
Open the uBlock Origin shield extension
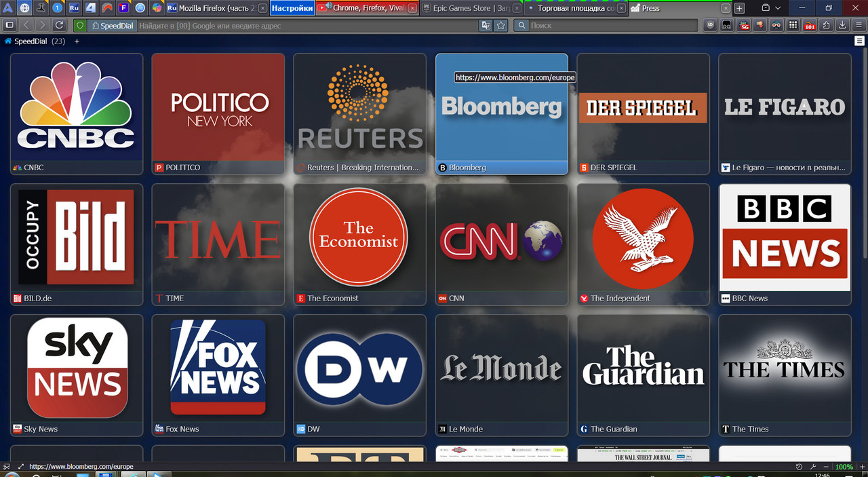[x=710, y=25]
